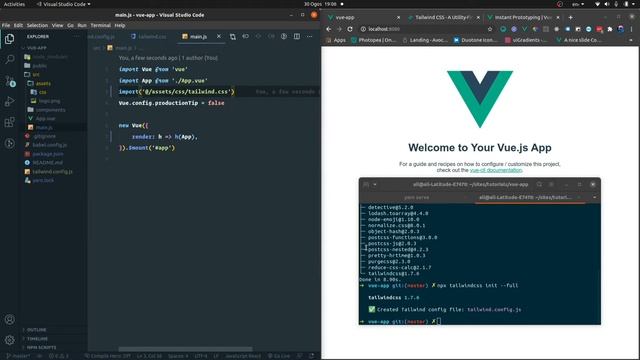640x360 pixels.
Task: Open the Explorer view in the activity bar
Action: (9, 39)
